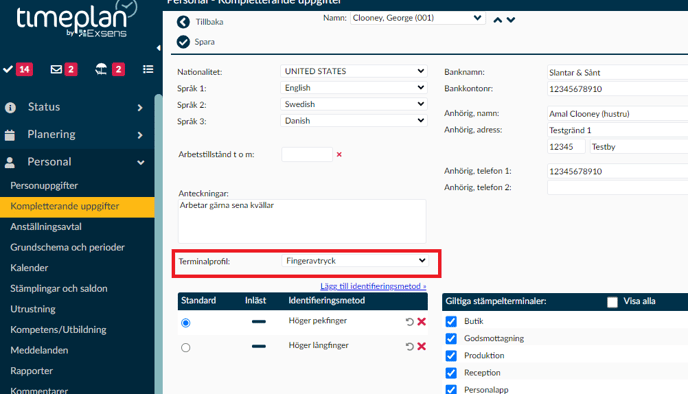This screenshot has height=394, width=688.
Task: Click the empty Anhörig, telefon 2 field
Action: tap(617, 187)
